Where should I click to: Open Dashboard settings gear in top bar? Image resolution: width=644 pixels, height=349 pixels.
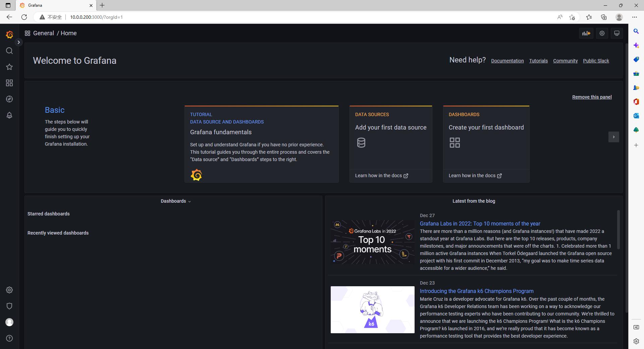coord(602,33)
